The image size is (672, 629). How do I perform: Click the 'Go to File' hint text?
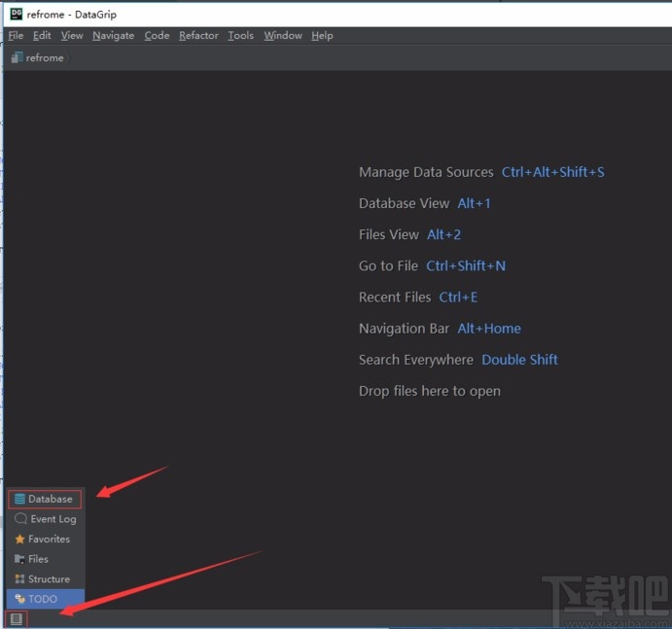pos(388,266)
